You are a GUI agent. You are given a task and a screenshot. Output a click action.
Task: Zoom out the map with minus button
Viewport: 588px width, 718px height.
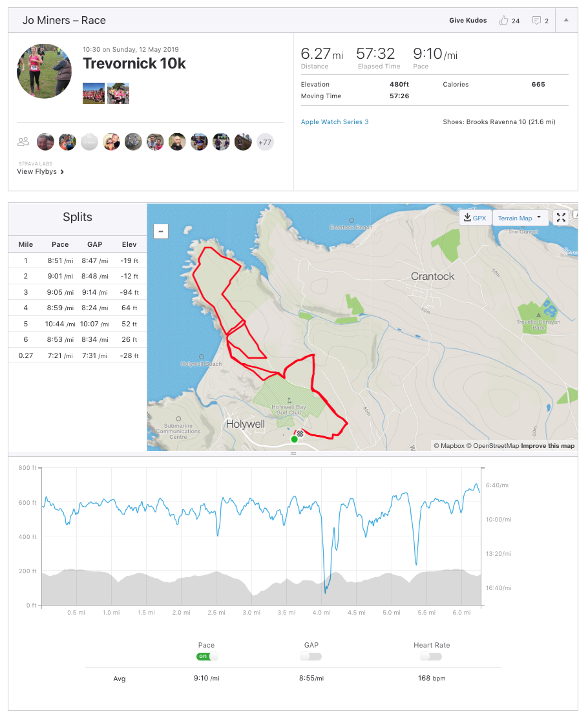(x=161, y=231)
